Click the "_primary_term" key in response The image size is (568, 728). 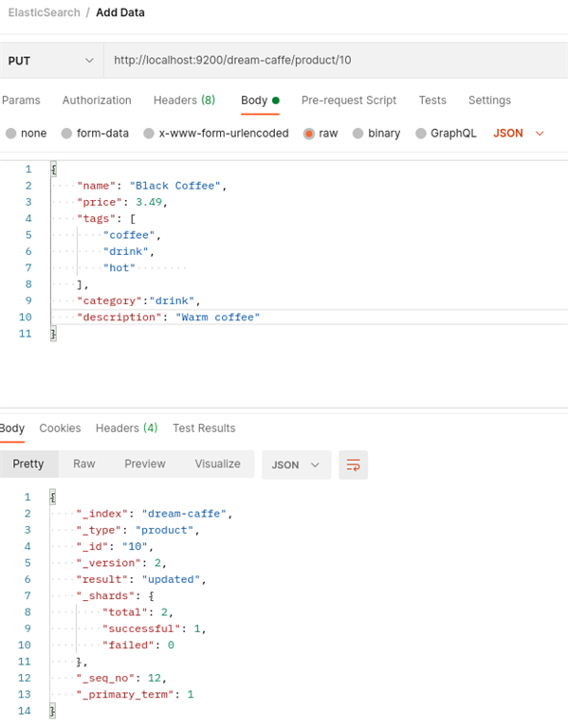point(125,695)
